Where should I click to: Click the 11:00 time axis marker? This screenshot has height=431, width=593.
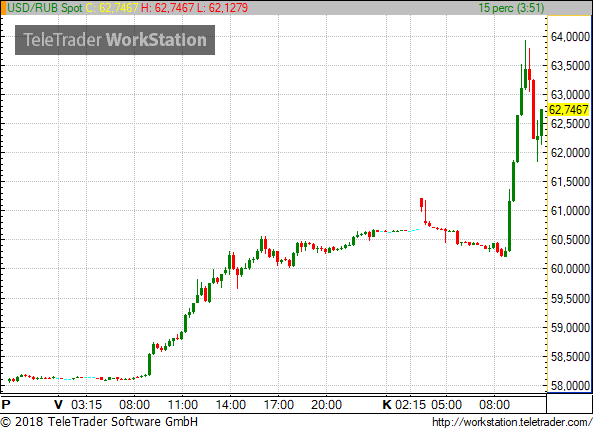[x=183, y=405]
